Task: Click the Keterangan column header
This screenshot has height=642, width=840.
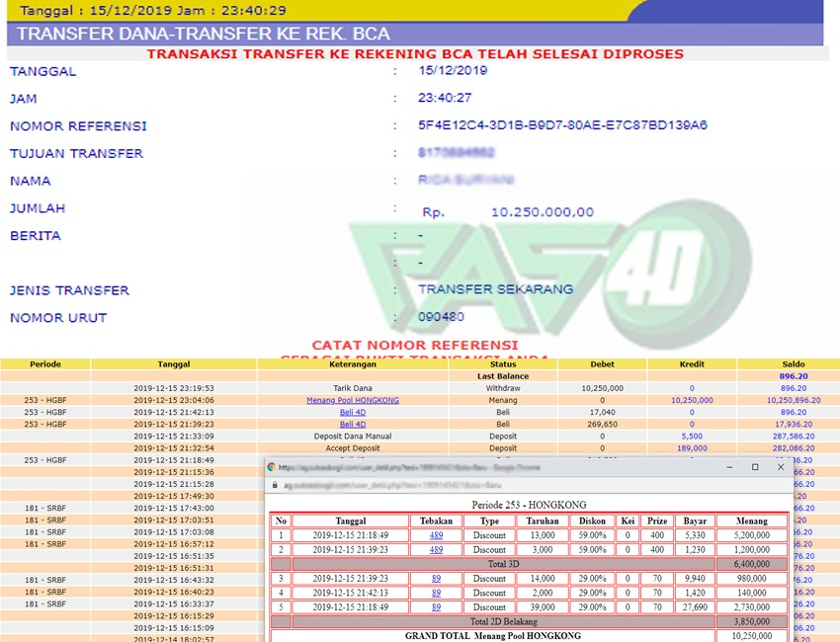Action: (353, 364)
